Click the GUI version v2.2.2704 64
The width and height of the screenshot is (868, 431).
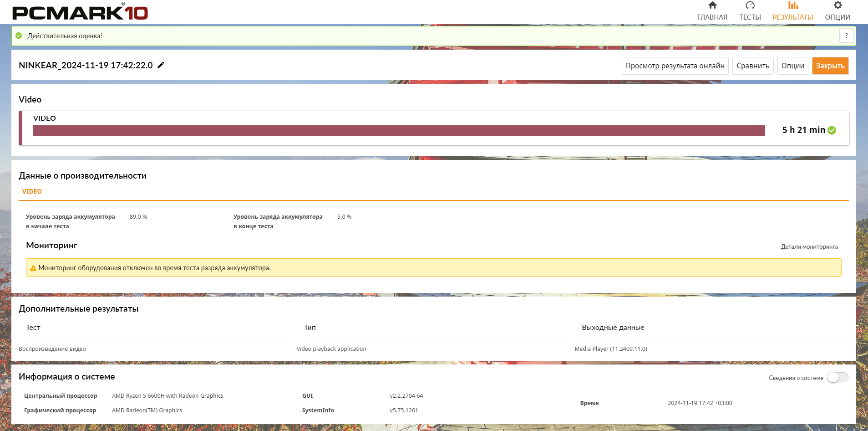pyautogui.click(x=406, y=396)
